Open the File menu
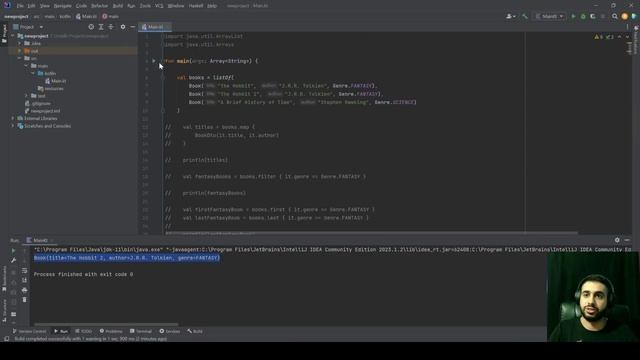 click(20, 6)
